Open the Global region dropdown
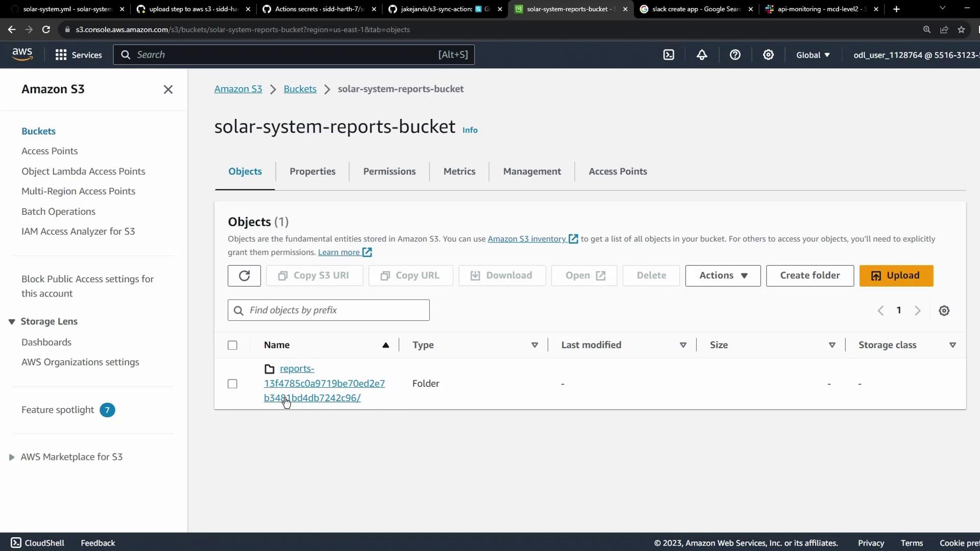This screenshot has width=980, height=551. point(813,55)
